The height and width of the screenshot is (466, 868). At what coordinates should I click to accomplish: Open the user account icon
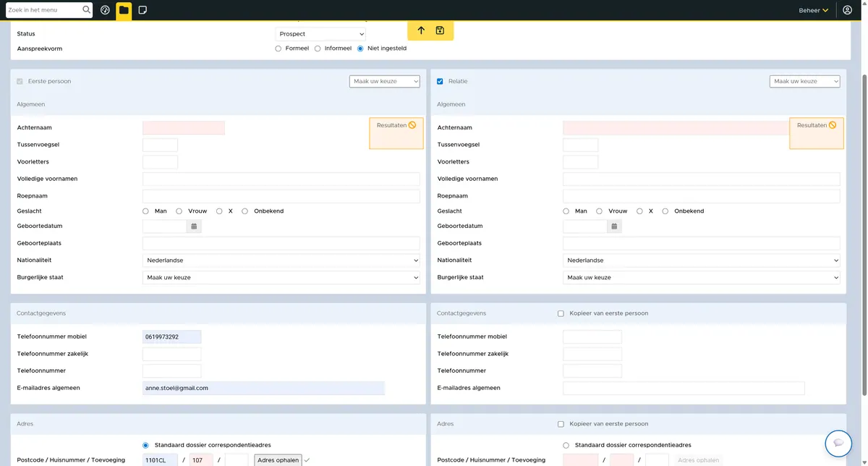847,10
